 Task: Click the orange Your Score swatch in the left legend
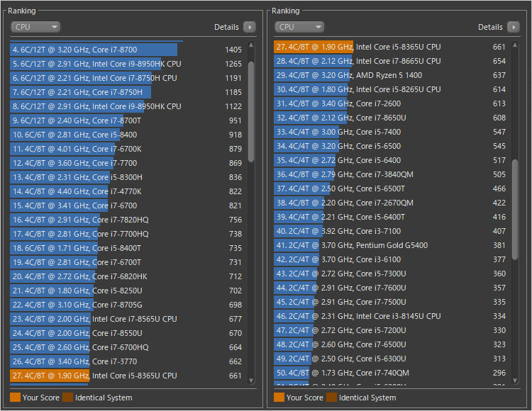pos(16,398)
